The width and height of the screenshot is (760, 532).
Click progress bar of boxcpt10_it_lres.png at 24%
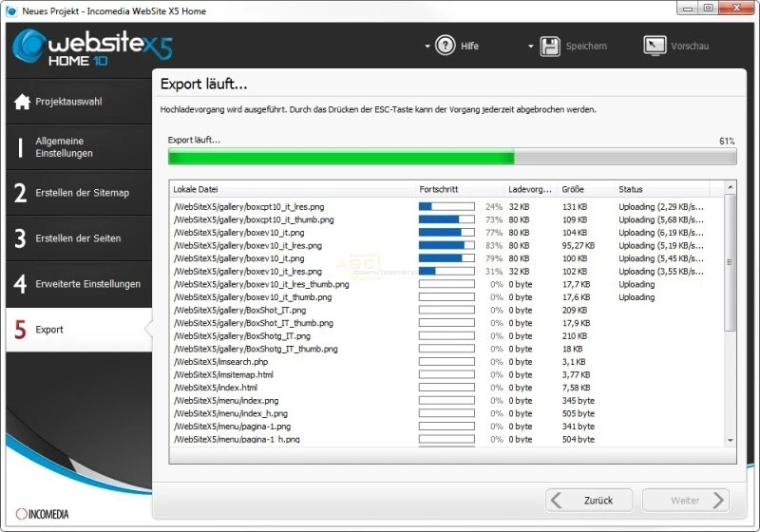pos(446,207)
